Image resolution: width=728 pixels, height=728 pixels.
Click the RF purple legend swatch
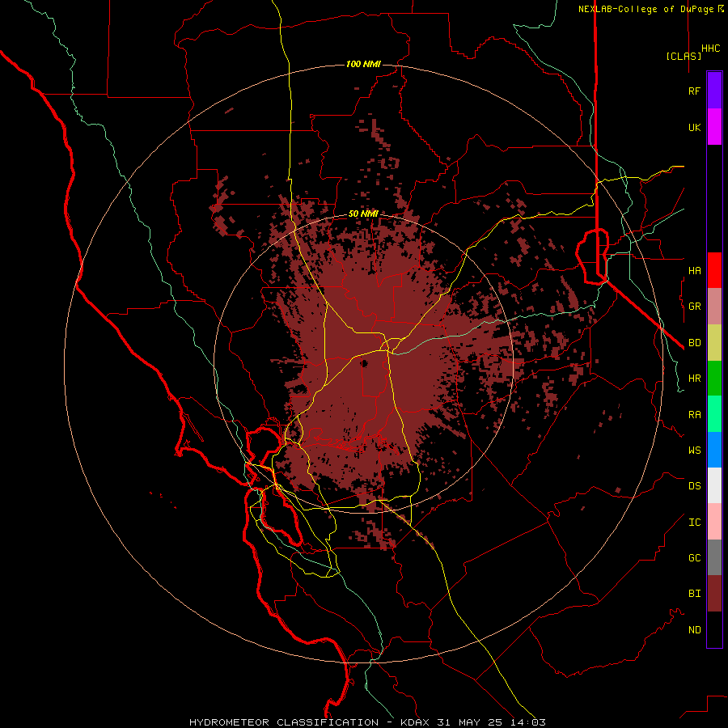714,91
